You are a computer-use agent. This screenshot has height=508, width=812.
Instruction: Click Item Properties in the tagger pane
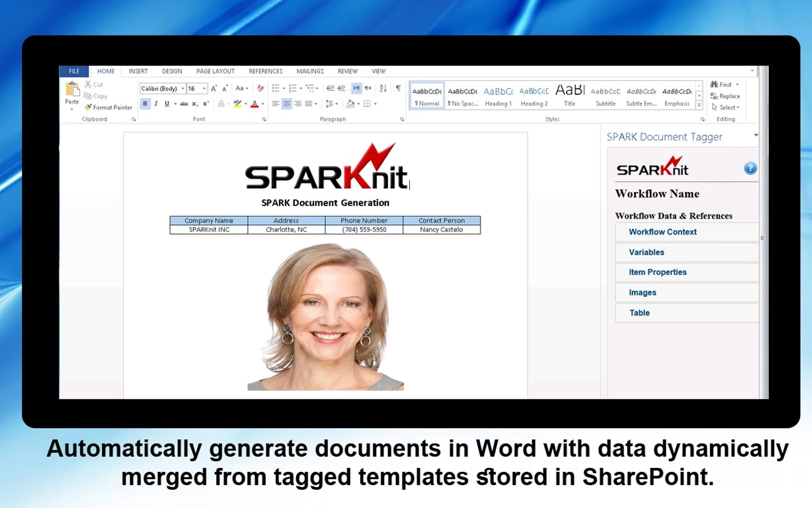(687, 272)
